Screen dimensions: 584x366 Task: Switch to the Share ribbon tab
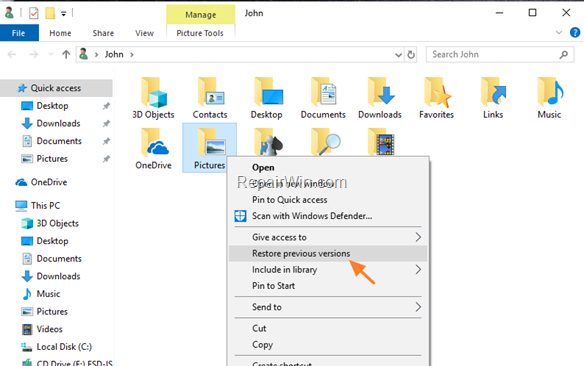[103, 33]
